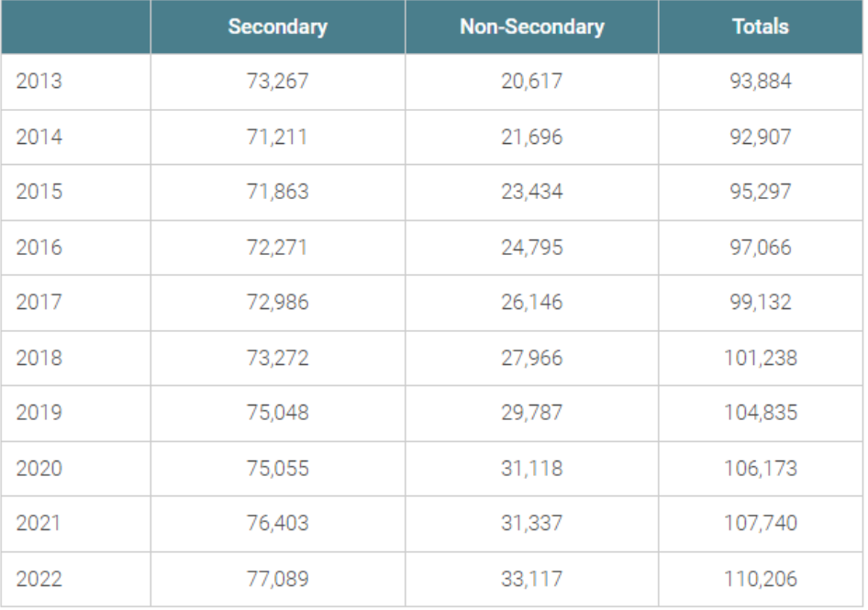
Task: Click the Secondary value 77,089
Action: click(277, 579)
